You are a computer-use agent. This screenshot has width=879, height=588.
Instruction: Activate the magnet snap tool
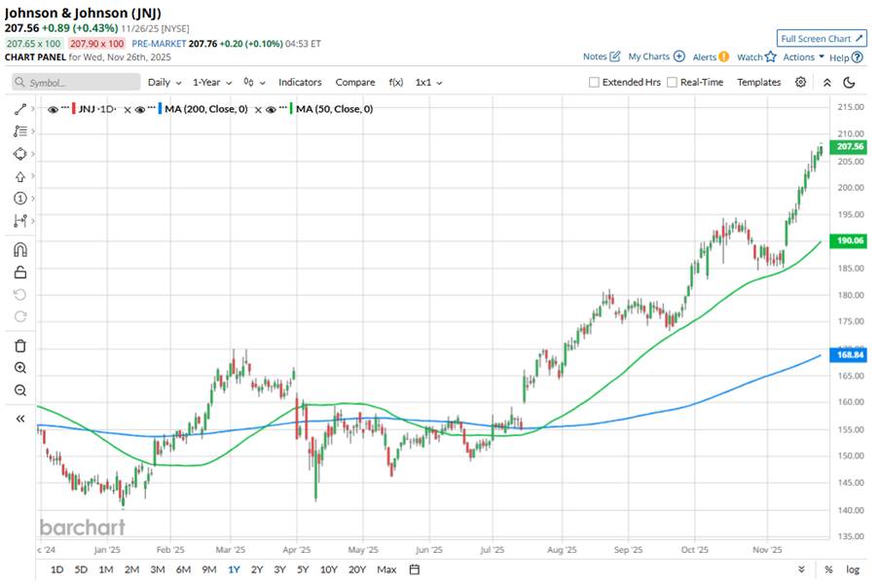coord(19,250)
